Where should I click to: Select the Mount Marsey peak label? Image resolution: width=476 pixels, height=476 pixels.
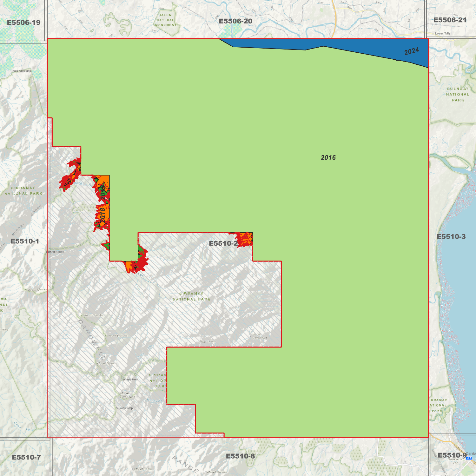[x=37, y=290]
